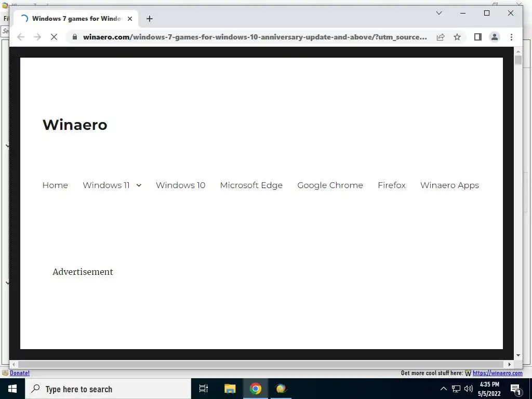The image size is (532, 399).
Task: Show hidden system tray icons
Action: 444,389
